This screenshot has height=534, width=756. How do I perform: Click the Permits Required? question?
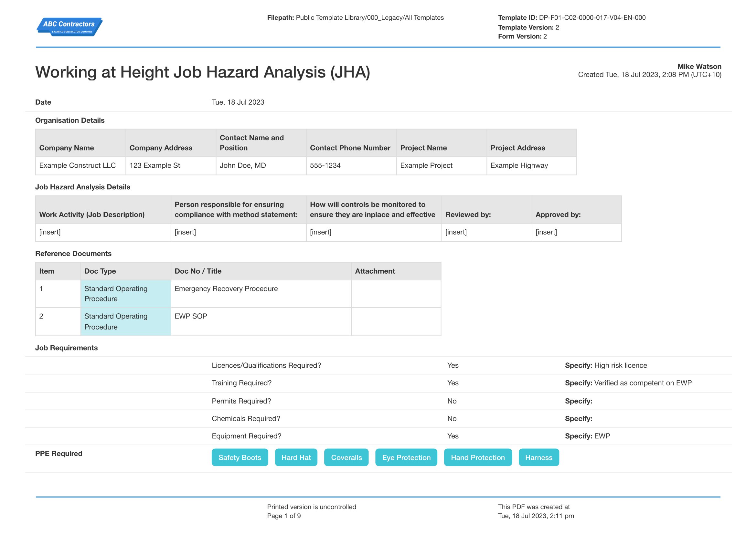point(241,401)
